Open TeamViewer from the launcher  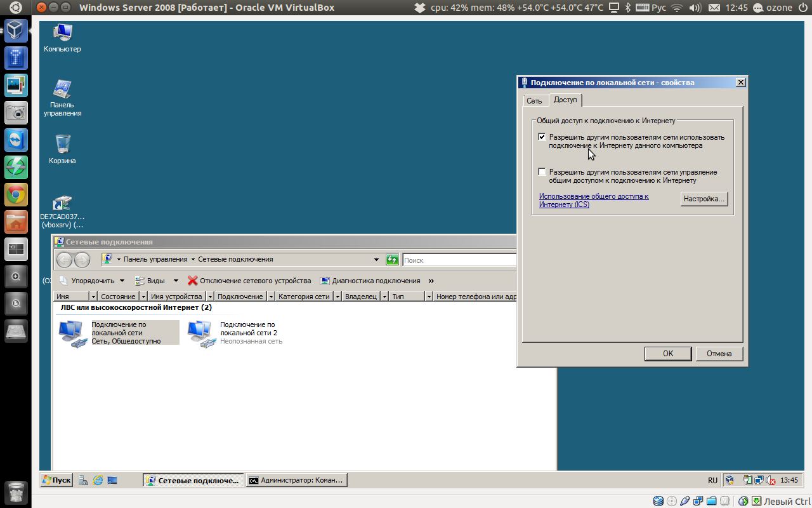click(16, 140)
